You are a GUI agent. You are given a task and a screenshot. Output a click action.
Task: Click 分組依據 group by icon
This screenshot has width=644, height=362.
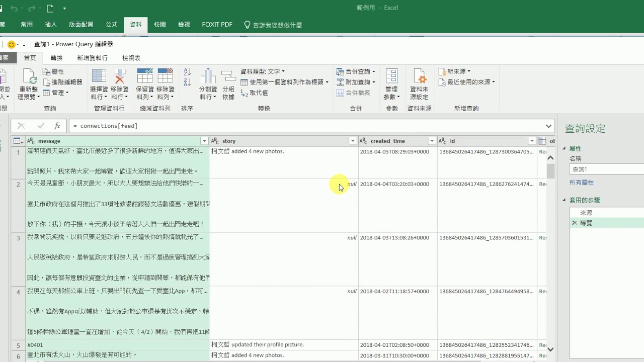[x=228, y=76]
